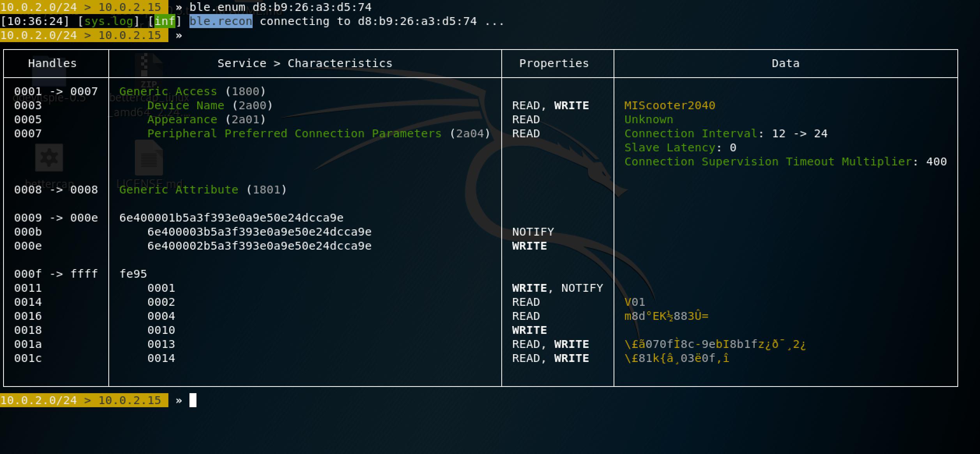980x454 pixels.
Task: Click the Properties column header
Action: (x=554, y=63)
